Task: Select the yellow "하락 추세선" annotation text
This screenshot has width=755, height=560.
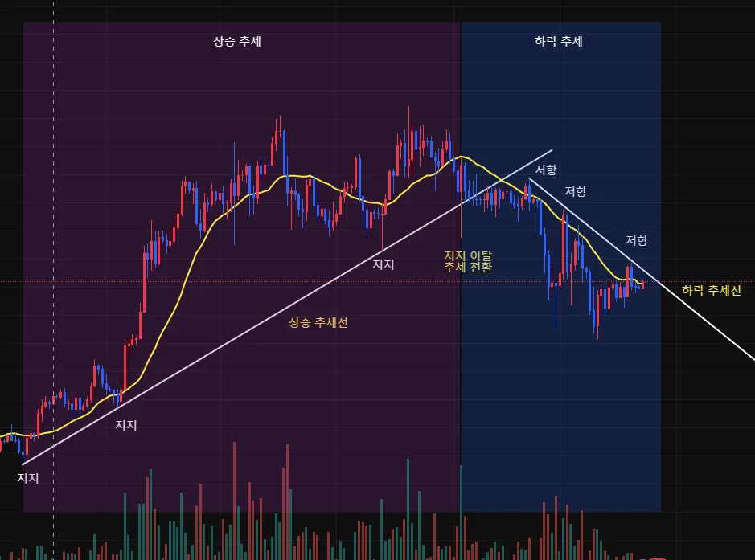Action: tap(712, 290)
